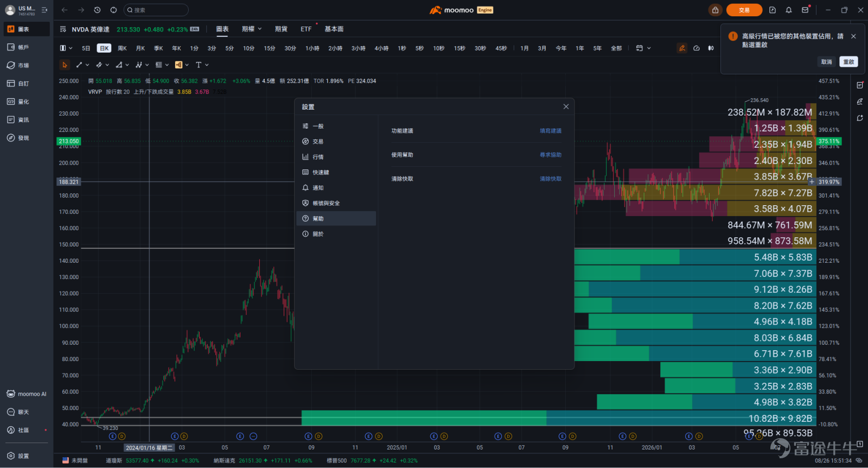Open the pop-out window icon in title bar
This screenshot has width=868, height=468.
(773, 10)
